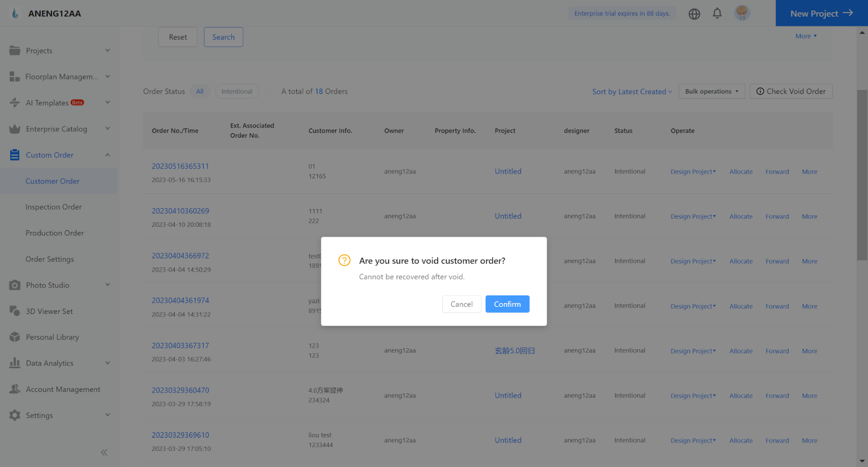Open Account Management in sidebar
This screenshot has width=868, height=467.
(x=63, y=389)
